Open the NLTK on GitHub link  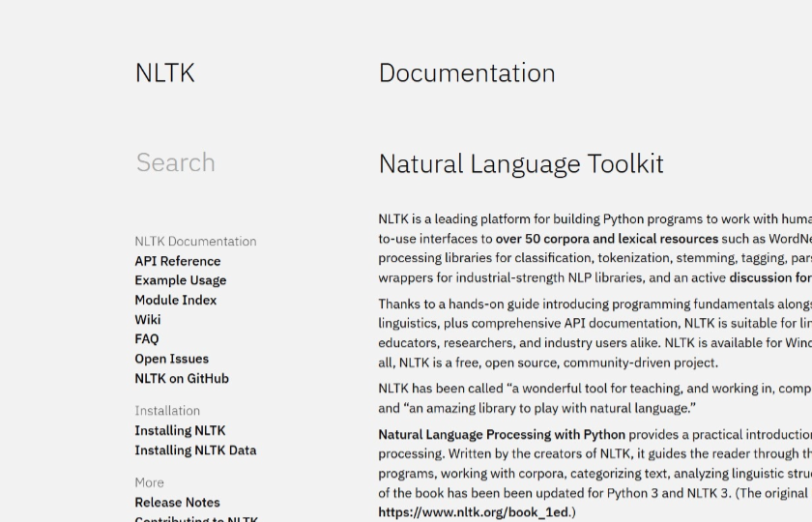(182, 379)
